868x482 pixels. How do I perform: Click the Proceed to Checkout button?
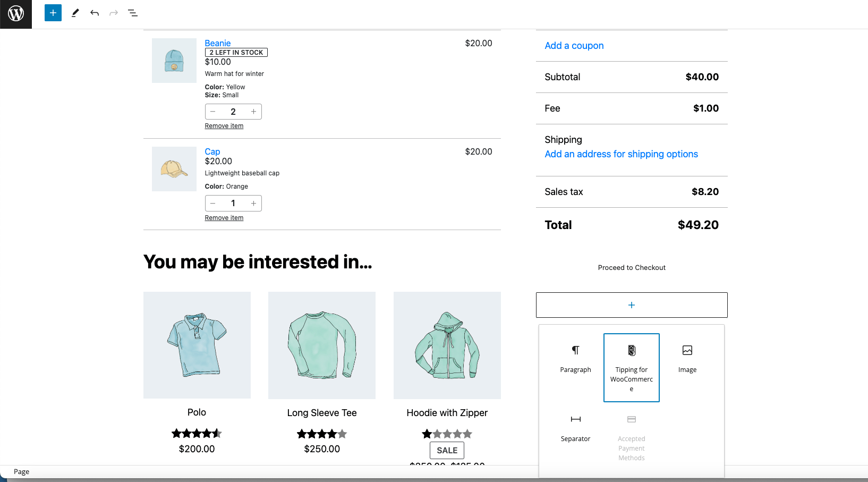click(631, 267)
